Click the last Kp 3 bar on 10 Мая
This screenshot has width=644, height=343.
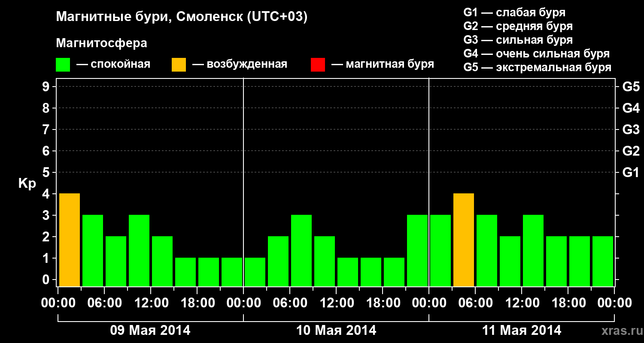[417, 250]
